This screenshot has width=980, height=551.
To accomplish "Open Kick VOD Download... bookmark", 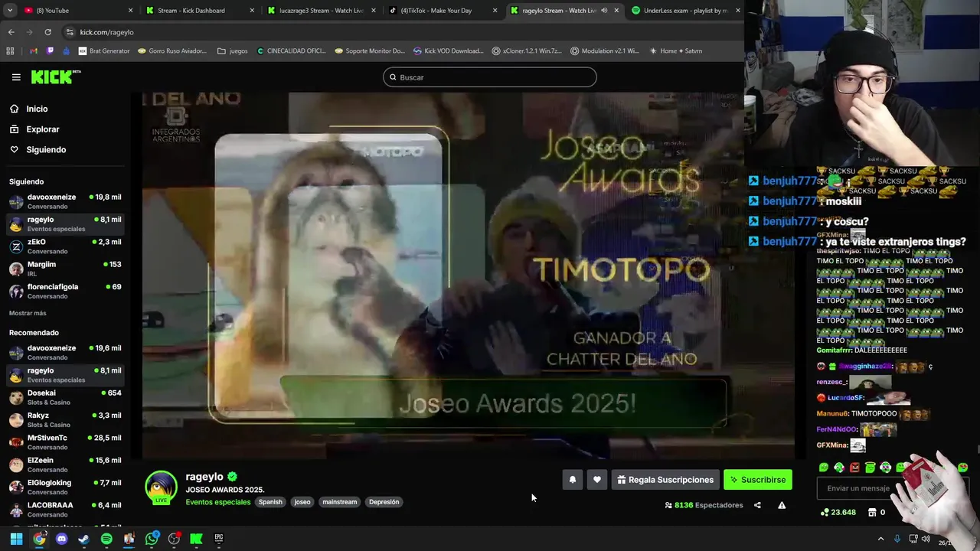I will [448, 51].
